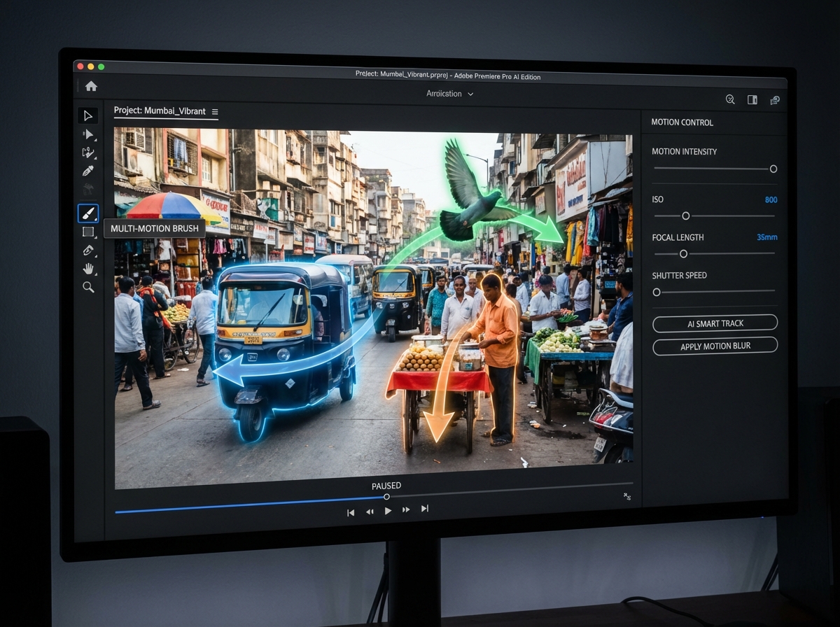The height and width of the screenshot is (627, 840).
Task: Choose the Pen tool in toolbar
Action: (88, 171)
